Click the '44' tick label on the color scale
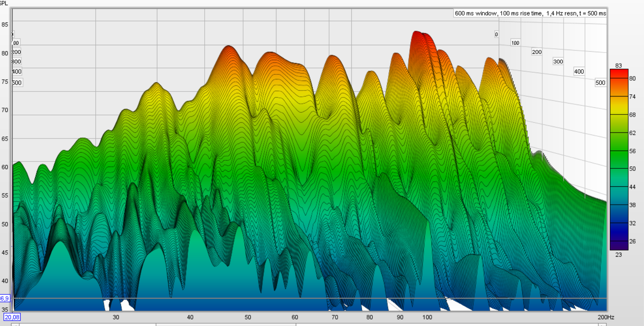The height and width of the screenshot is (326, 644). [x=632, y=187]
